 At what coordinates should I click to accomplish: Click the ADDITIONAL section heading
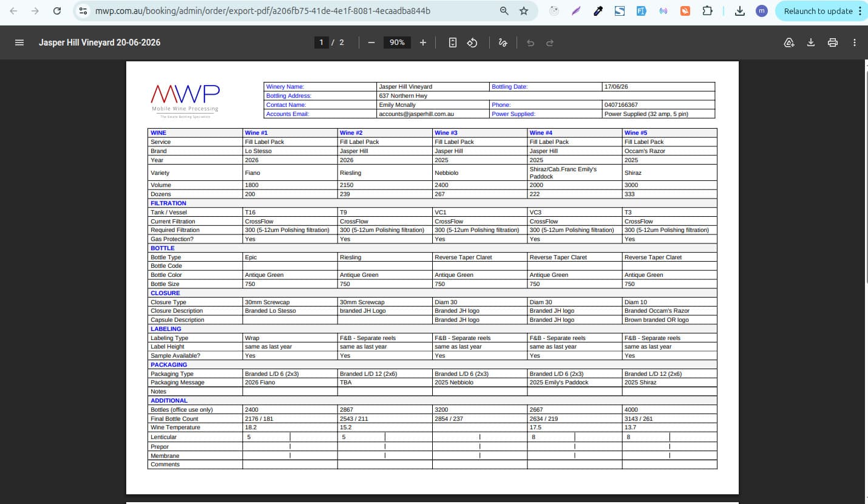click(x=169, y=401)
